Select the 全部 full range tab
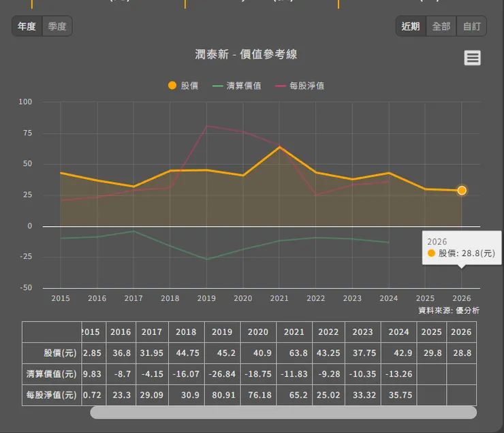504x433 pixels. pyautogui.click(x=441, y=27)
